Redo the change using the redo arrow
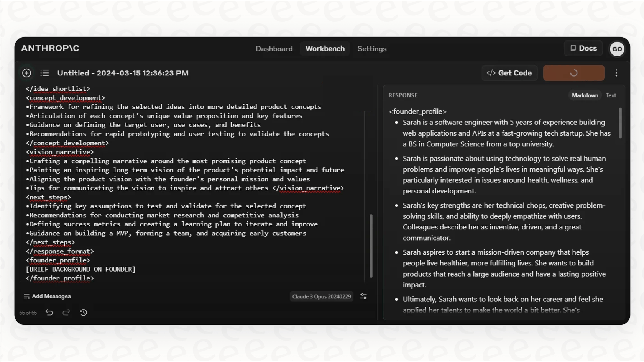Image resolution: width=644 pixels, height=362 pixels. click(x=66, y=313)
